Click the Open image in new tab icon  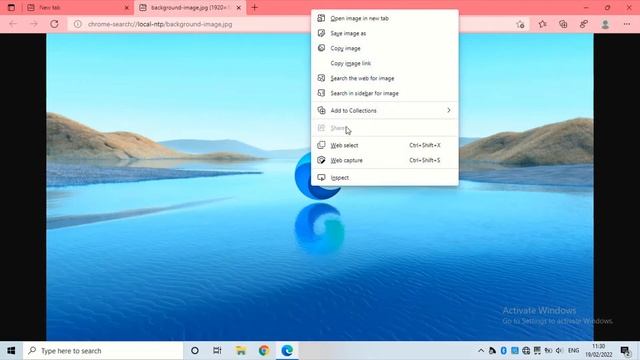[321, 18]
